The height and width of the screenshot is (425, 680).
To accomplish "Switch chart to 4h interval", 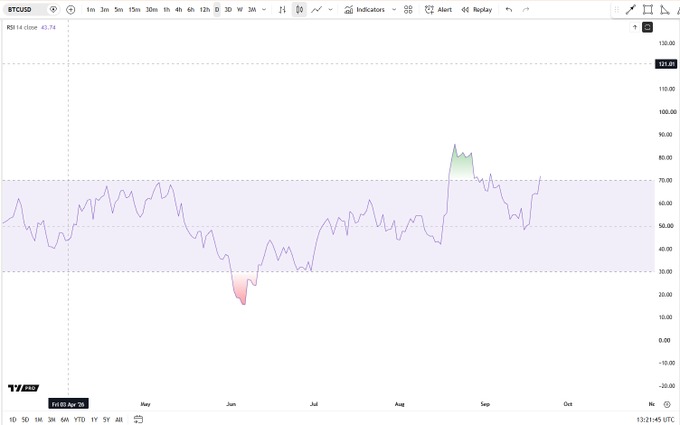I will (x=178, y=10).
